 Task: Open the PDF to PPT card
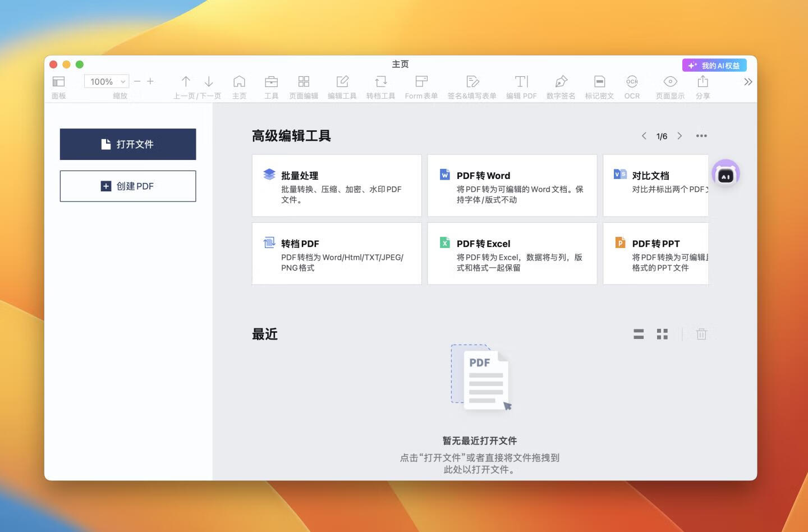[x=656, y=254]
